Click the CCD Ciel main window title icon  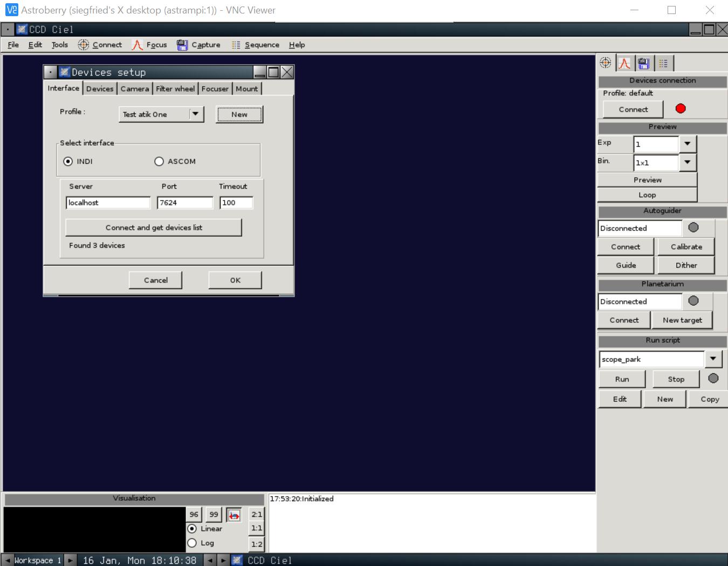(22, 29)
